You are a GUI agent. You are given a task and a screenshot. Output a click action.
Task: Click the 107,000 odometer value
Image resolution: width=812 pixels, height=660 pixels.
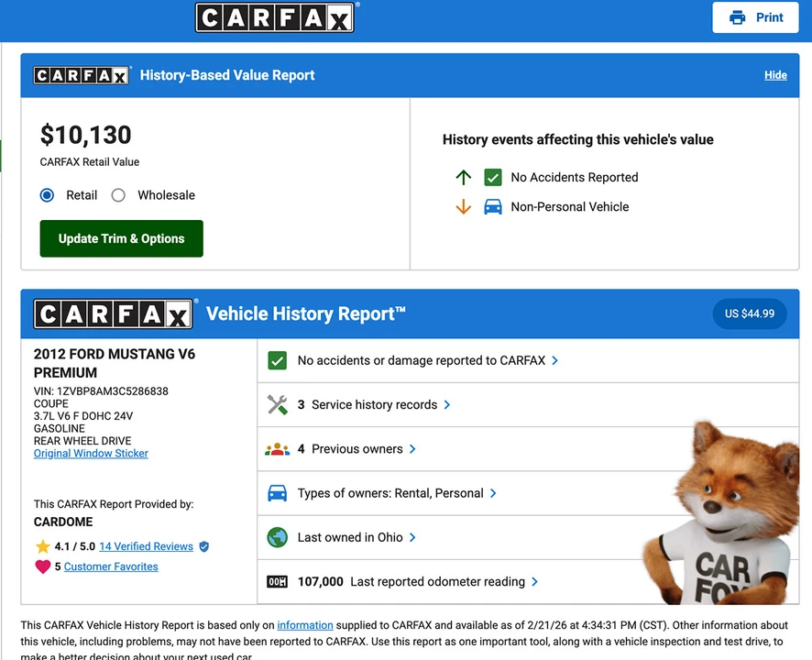(x=321, y=582)
